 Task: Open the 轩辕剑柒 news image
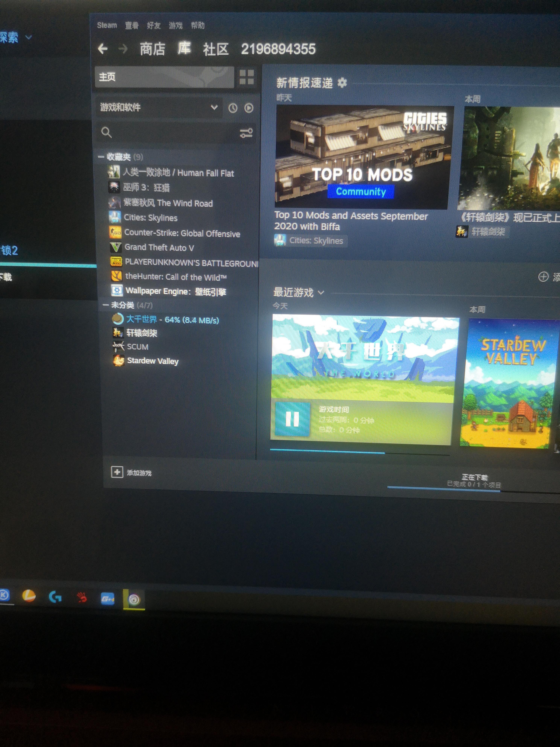[x=509, y=158]
